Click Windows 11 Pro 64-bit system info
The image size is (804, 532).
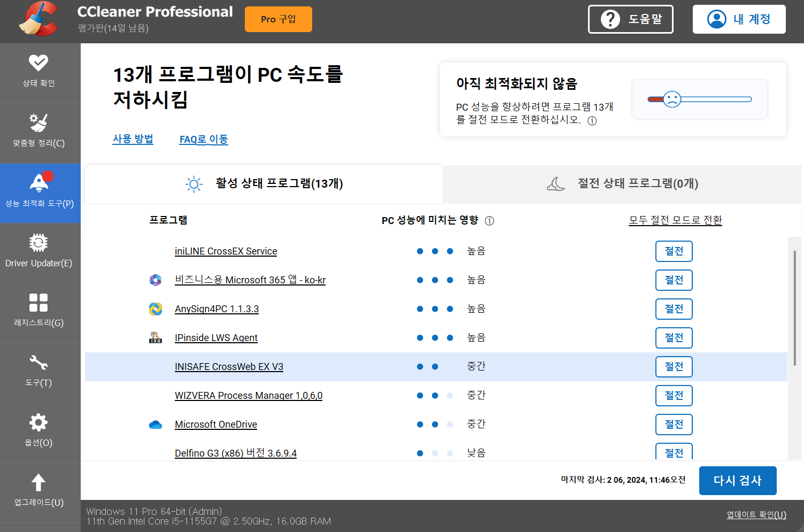[154, 511]
